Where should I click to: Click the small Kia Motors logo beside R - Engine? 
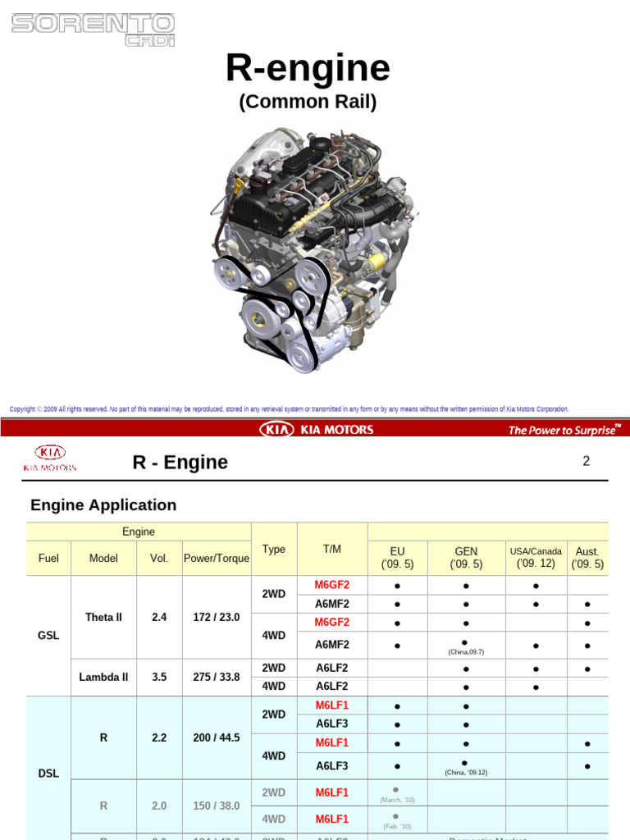50,458
